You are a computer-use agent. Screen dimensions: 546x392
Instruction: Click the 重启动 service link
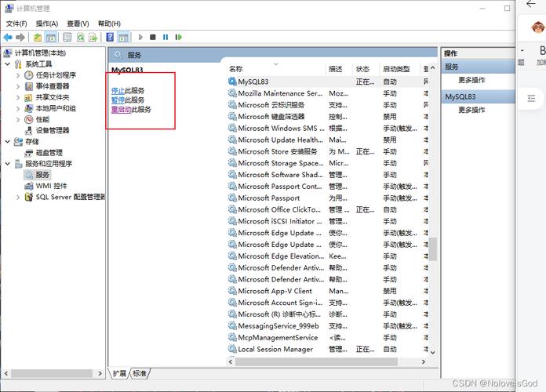click(x=121, y=109)
